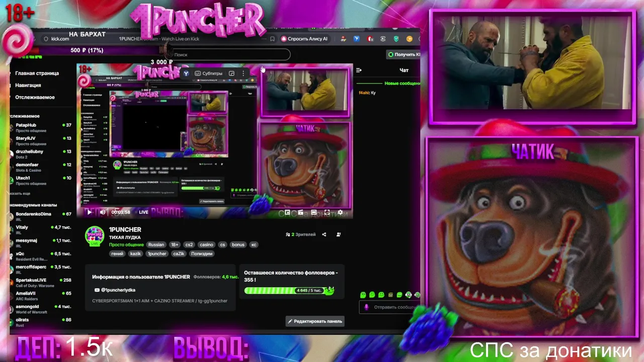Go to Главная страница in sidebar
Image resolution: width=644 pixels, height=362 pixels.
pyautogui.click(x=37, y=73)
